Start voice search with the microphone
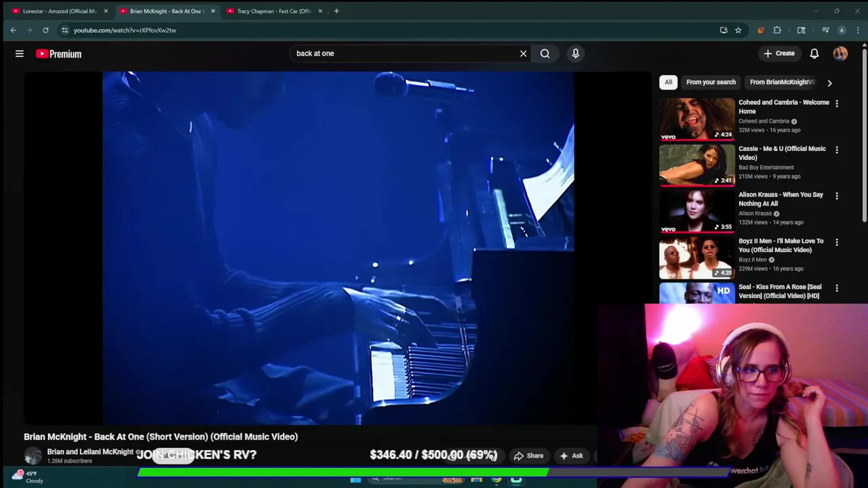The width and height of the screenshot is (868, 488). [x=576, y=54]
